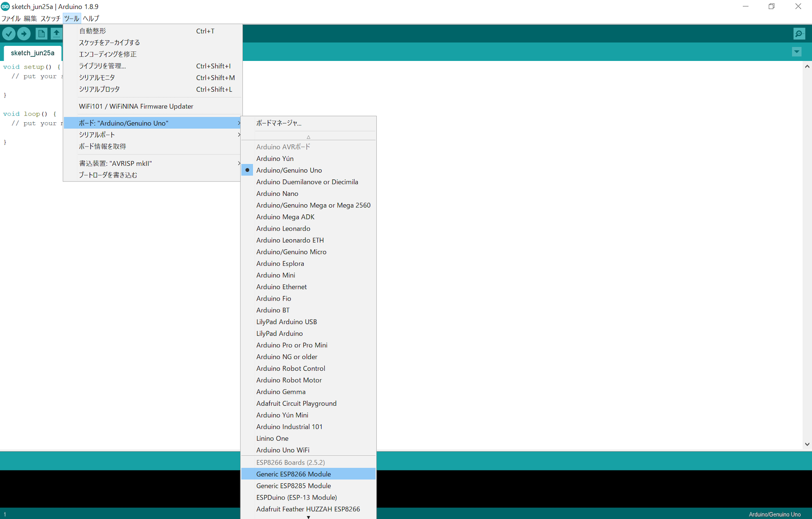Choose Arduino Nano as the board

pyautogui.click(x=277, y=194)
